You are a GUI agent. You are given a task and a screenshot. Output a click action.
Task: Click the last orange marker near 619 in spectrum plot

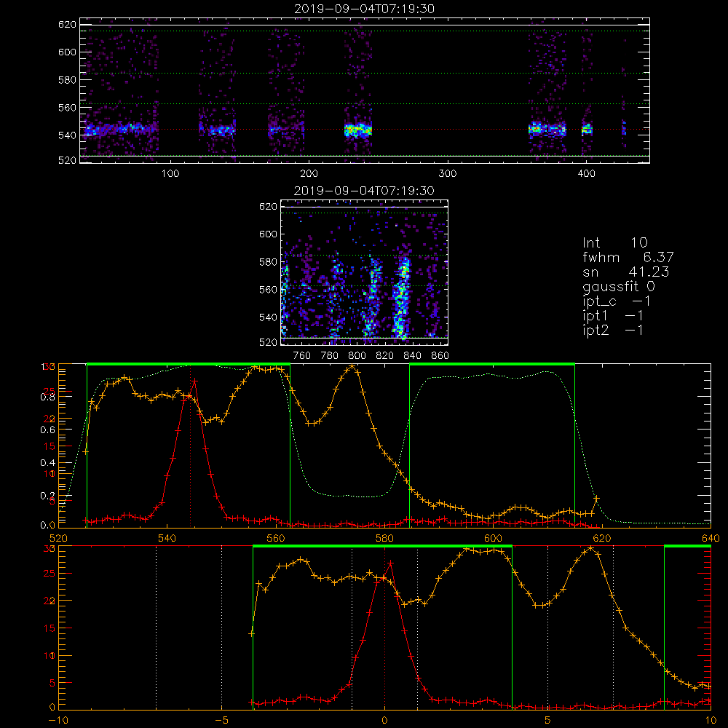click(597, 499)
